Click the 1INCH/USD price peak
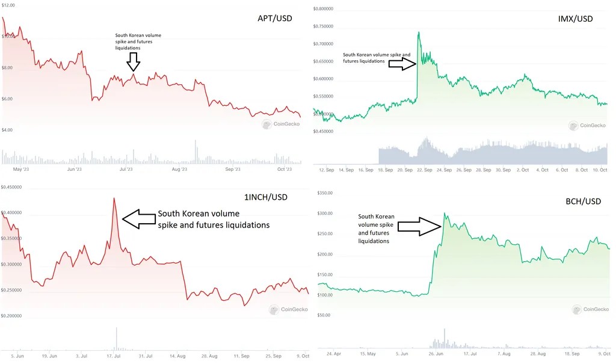 point(114,199)
